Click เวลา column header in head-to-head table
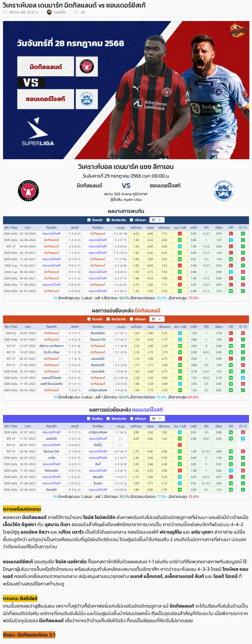252x644 pixels. click(27, 228)
